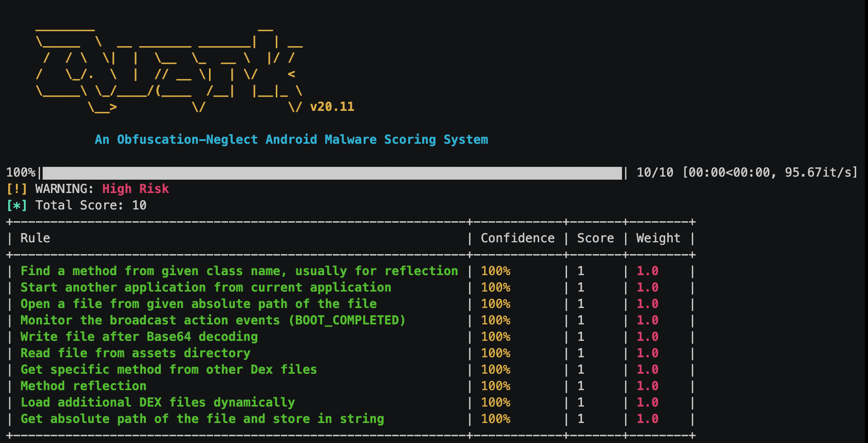Select the Start another application rule
The width and height of the screenshot is (868, 443).
tap(205, 287)
